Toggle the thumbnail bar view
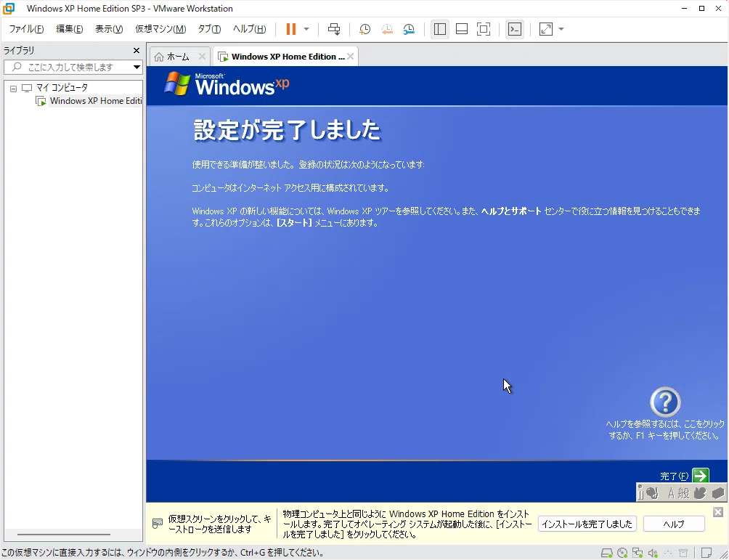The width and height of the screenshot is (729, 560). click(462, 29)
